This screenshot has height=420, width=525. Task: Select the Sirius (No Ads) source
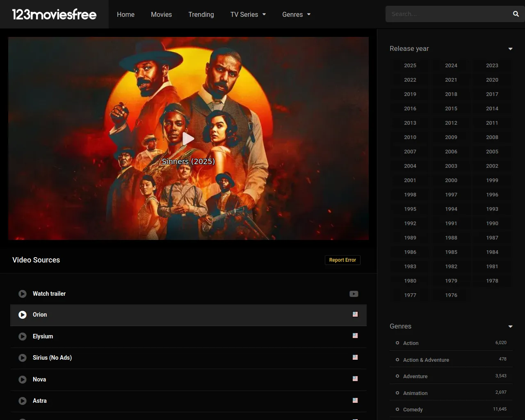click(188, 358)
